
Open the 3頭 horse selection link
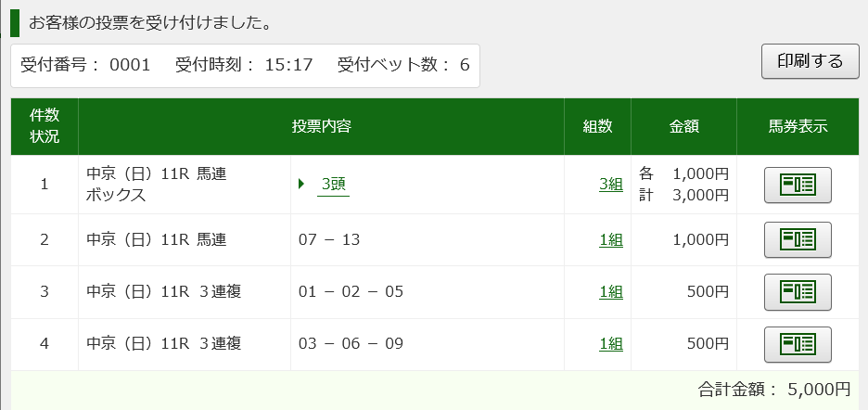[x=333, y=185]
